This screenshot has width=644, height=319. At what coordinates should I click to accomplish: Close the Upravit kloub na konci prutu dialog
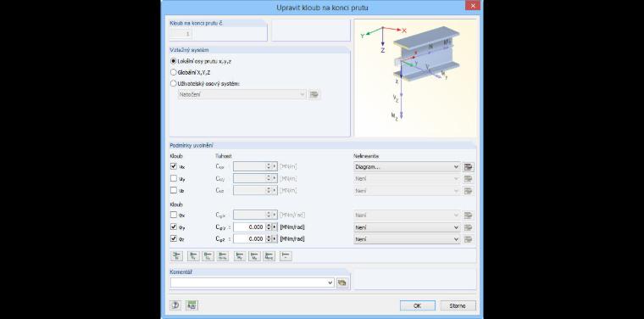click(x=473, y=5)
